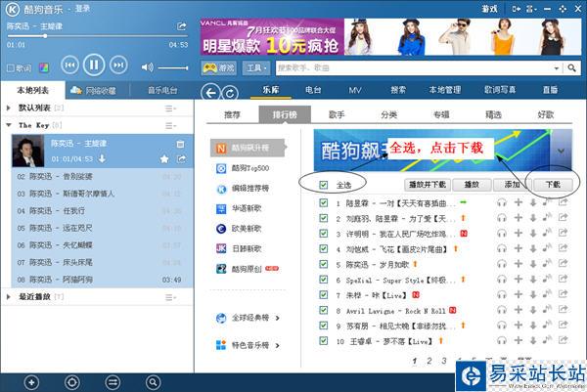
Task: Switch to the 音乐电台 tab
Action: 162,90
